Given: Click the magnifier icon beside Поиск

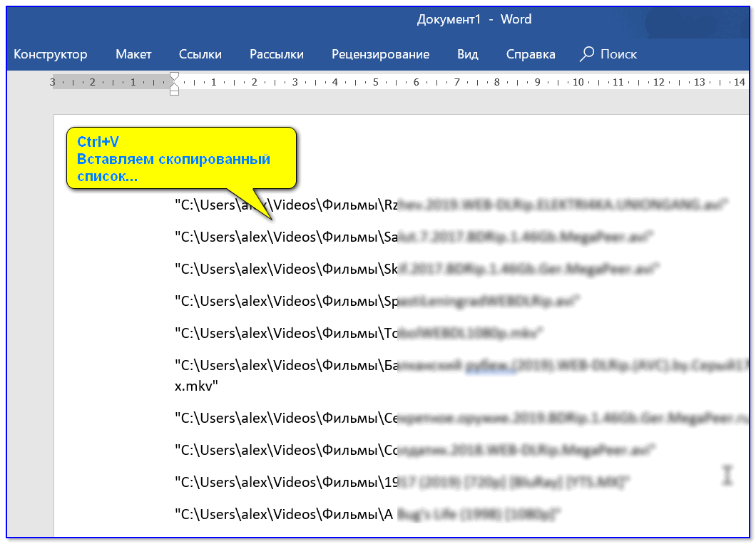Looking at the screenshot, I should 587,54.
